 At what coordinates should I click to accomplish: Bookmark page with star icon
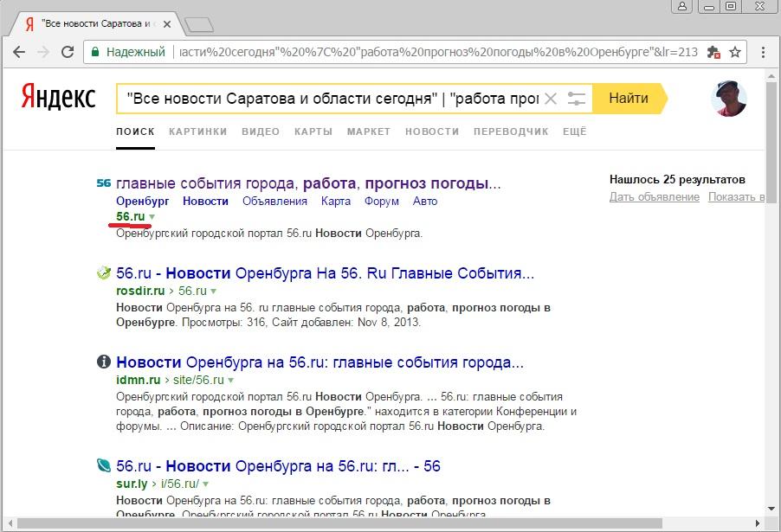click(735, 52)
